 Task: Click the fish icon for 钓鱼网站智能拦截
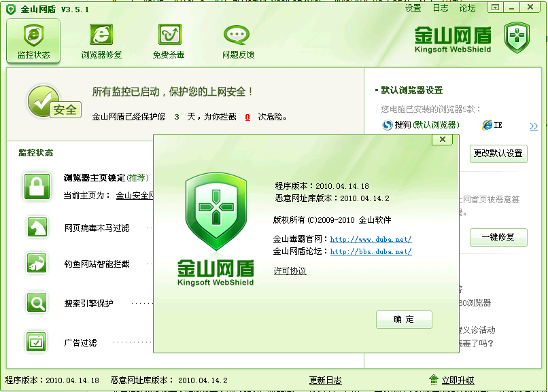[x=37, y=263]
